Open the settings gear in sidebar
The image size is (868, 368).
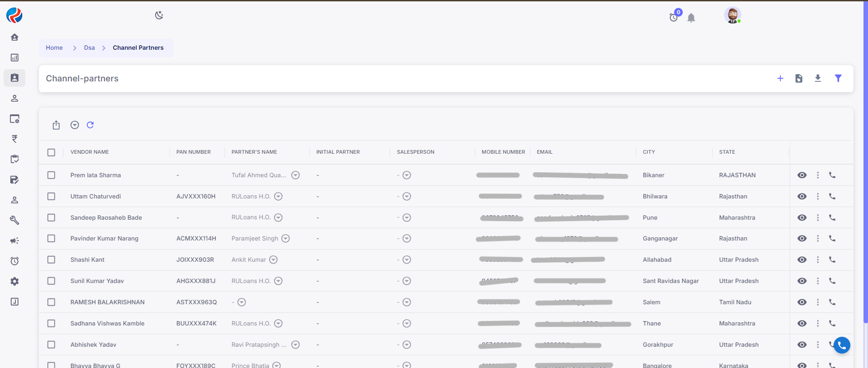14,281
